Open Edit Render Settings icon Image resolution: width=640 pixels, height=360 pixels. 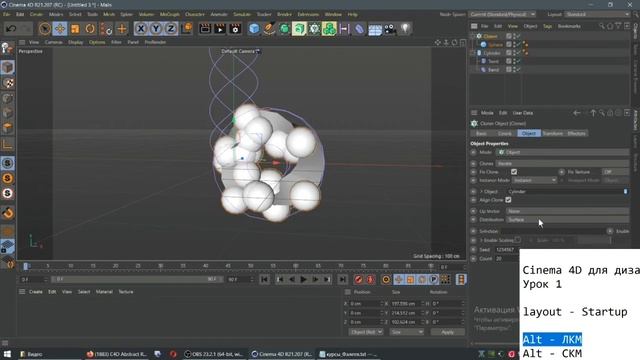235,29
